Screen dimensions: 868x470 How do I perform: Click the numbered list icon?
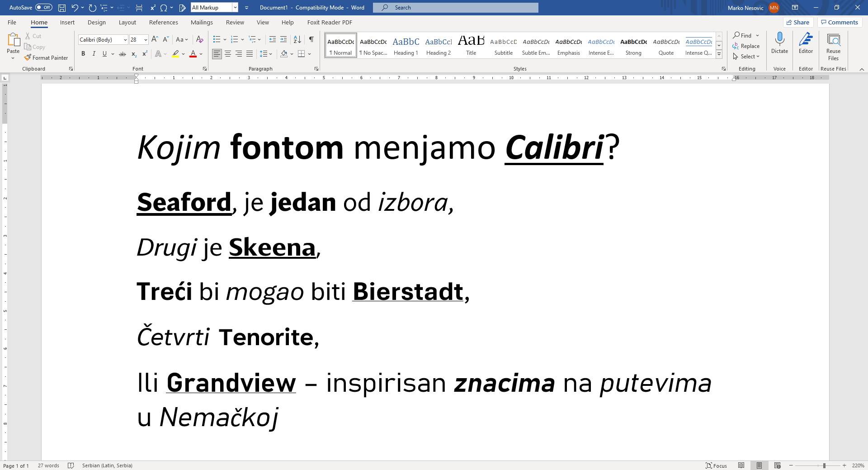[x=234, y=39]
